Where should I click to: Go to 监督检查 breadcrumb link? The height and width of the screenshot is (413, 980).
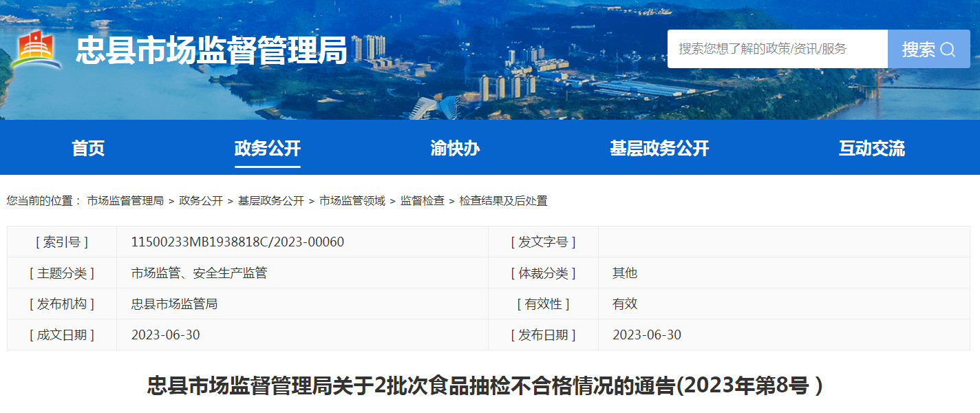[x=423, y=201]
